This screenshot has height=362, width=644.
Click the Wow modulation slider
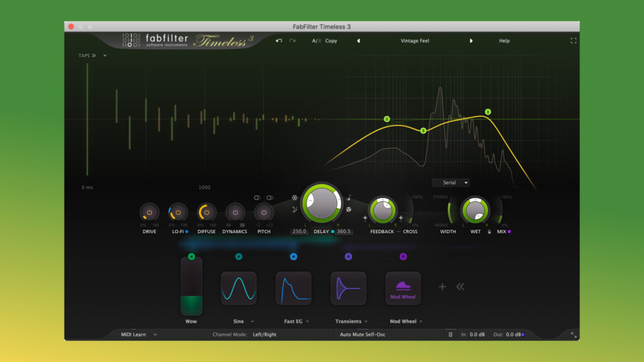click(191, 286)
